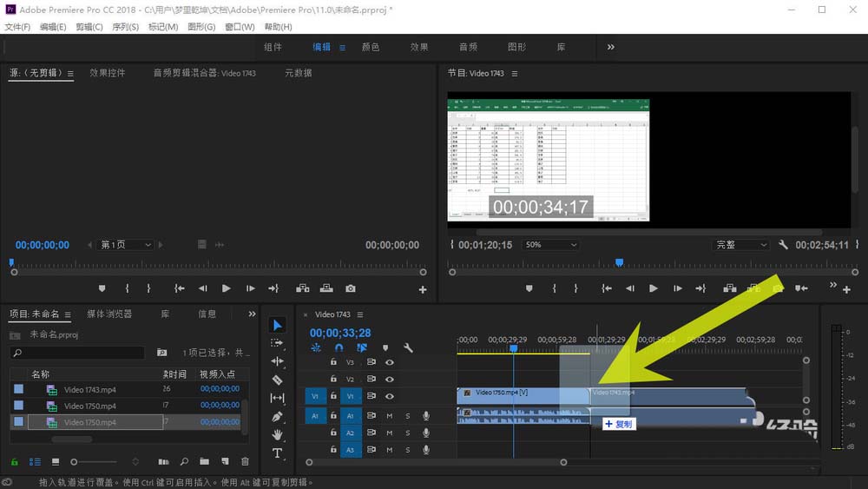The height and width of the screenshot is (489, 868).
Task: Switch Project panel to list view
Action: tap(35, 461)
